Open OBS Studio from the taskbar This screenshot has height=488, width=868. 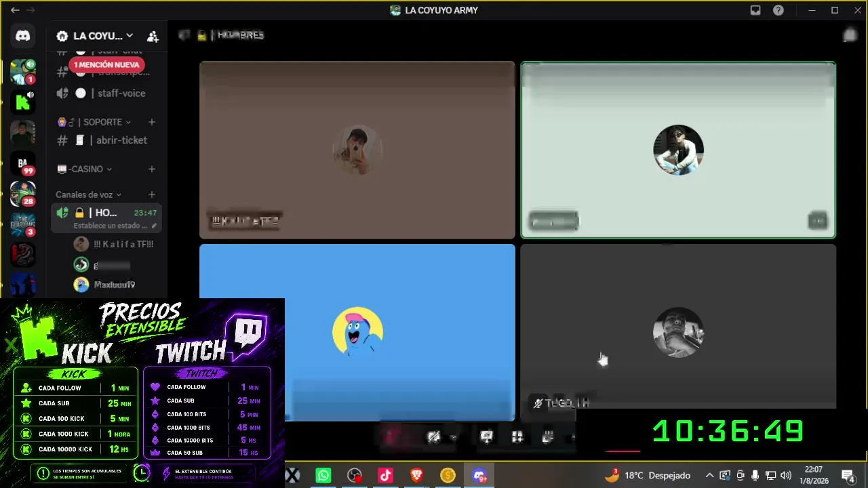pos(355,476)
